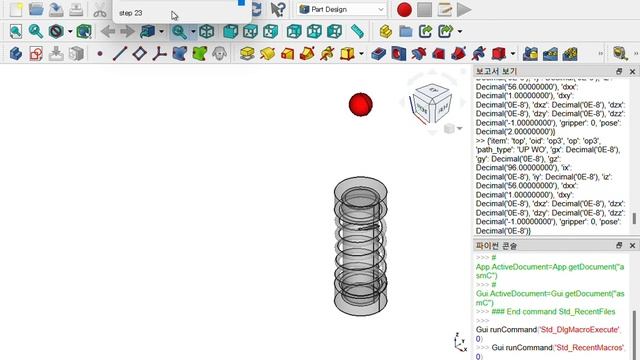Open a document with the folder icon
The image size is (640, 360).
point(36,9)
